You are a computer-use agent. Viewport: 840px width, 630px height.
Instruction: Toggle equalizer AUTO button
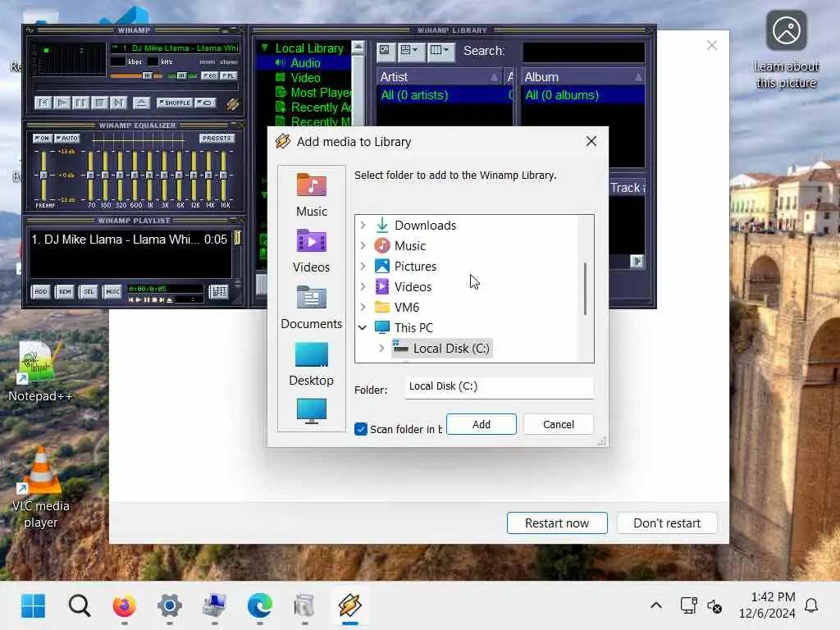pos(67,138)
